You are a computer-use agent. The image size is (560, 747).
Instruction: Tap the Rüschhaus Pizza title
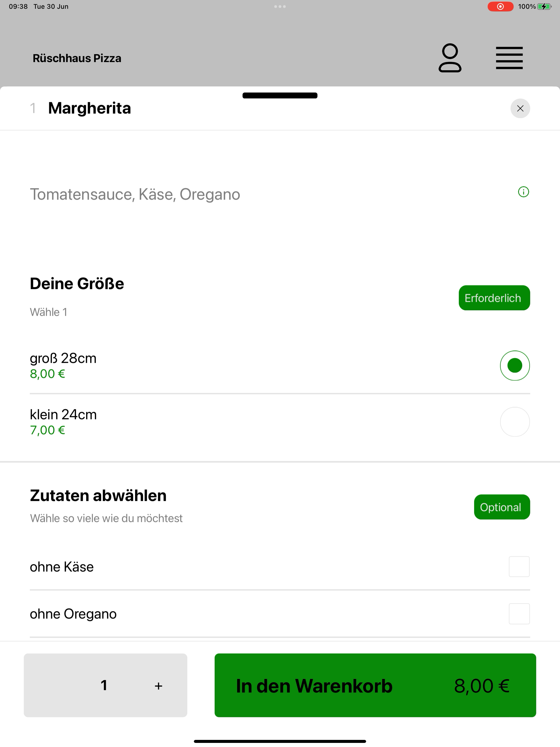[77, 59]
